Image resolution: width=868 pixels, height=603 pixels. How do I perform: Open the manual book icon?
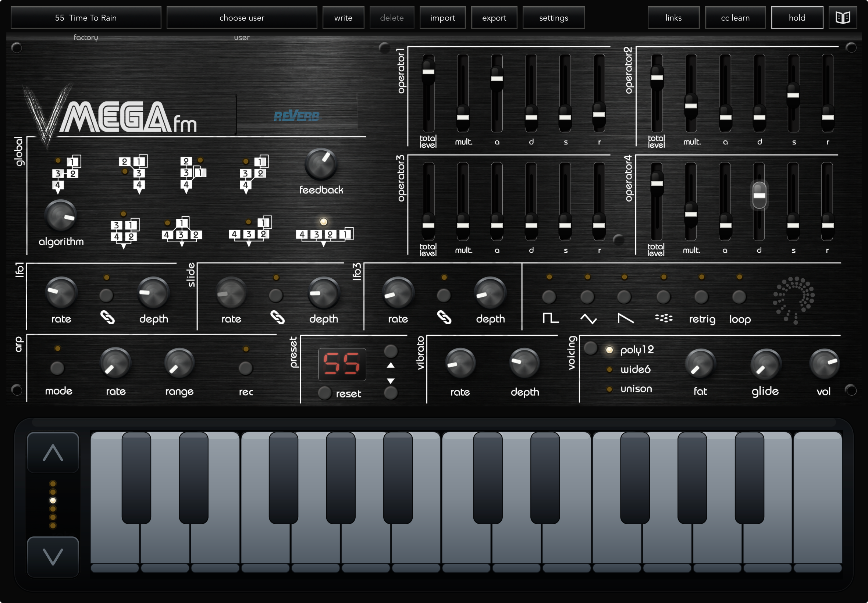point(842,18)
